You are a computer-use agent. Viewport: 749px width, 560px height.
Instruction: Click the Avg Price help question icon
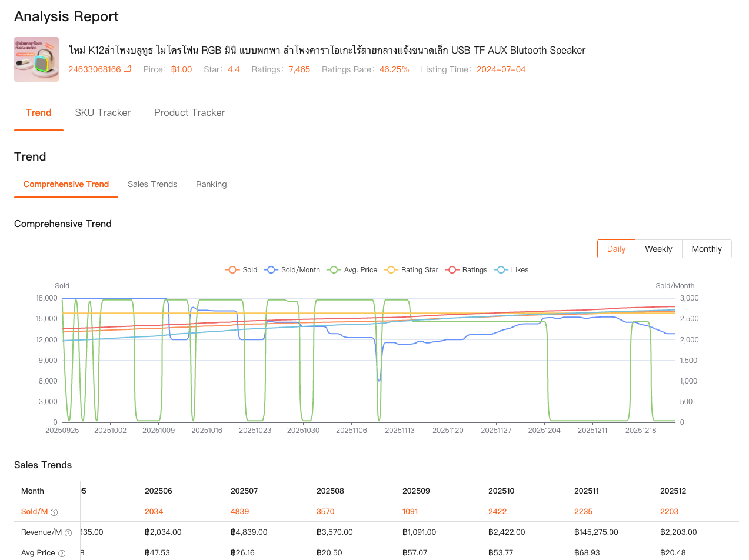tap(62, 553)
